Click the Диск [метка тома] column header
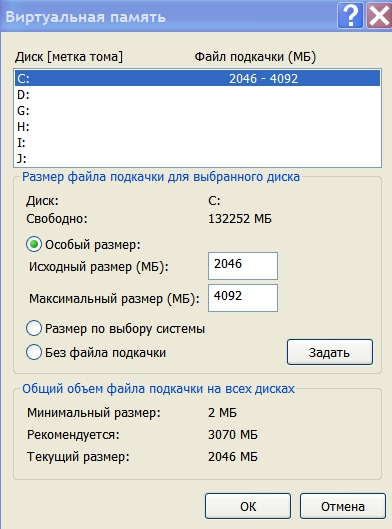Screen dimensions: 392x529 pyautogui.click(x=69, y=57)
